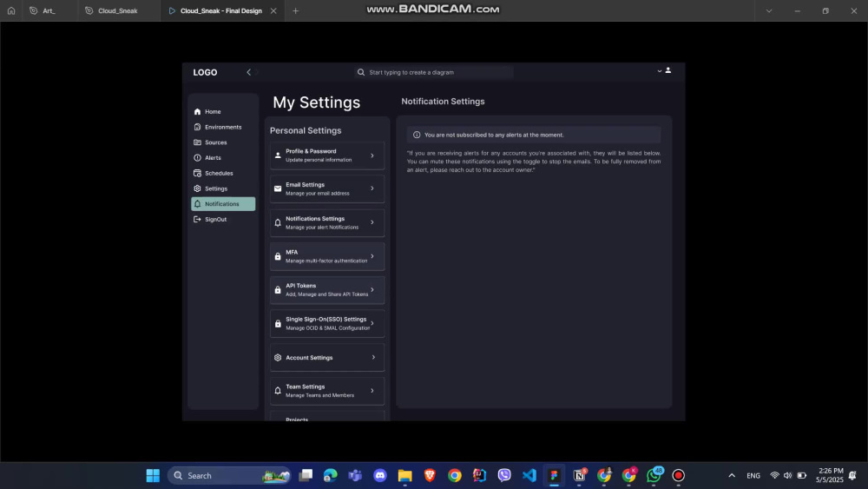Open Discord from the taskbar
This screenshot has height=489, width=868.
(x=380, y=475)
